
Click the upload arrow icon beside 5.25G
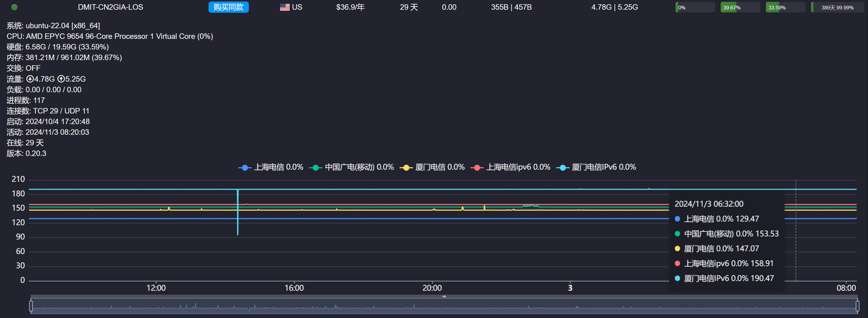tap(61, 79)
